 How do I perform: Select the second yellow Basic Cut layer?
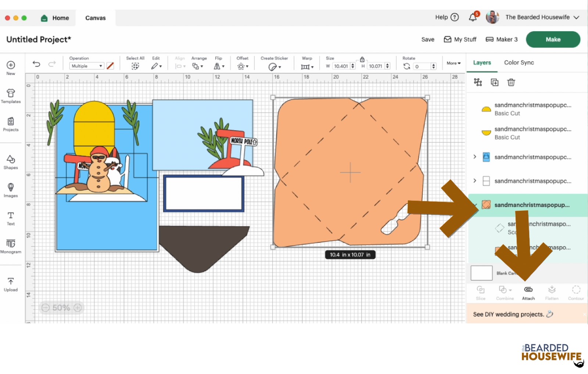click(527, 133)
